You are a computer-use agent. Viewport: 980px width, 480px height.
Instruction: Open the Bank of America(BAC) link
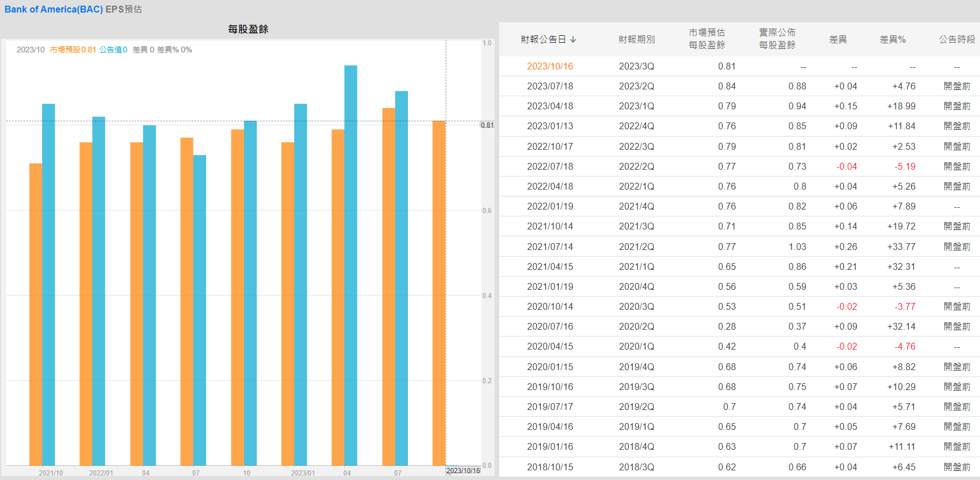[53, 9]
